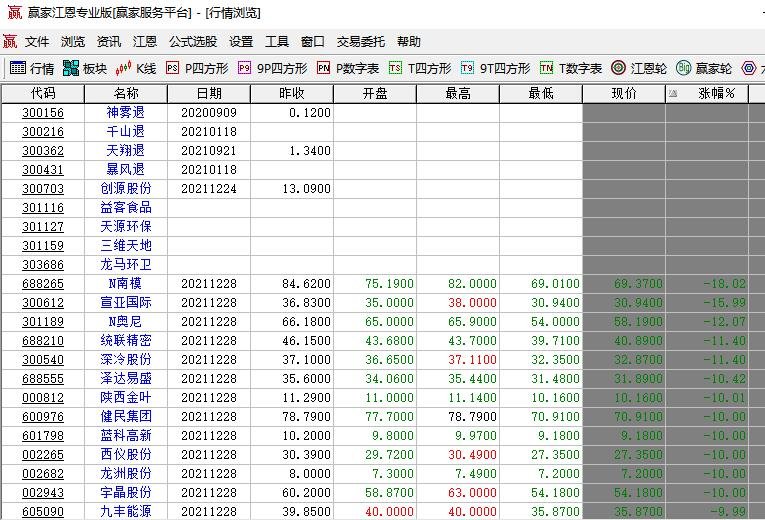Open the 资讯 menu
The image size is (765, 520).
109,42
